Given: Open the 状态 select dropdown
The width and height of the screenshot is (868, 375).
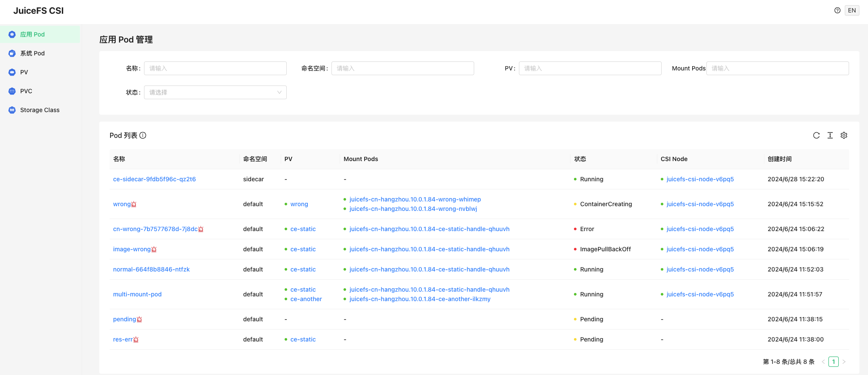Looking at the screenshot, I should 215,92.
